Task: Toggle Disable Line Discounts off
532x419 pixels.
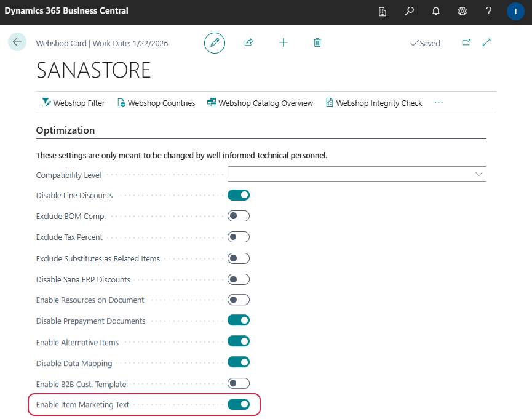Action: tap(239, 195)
